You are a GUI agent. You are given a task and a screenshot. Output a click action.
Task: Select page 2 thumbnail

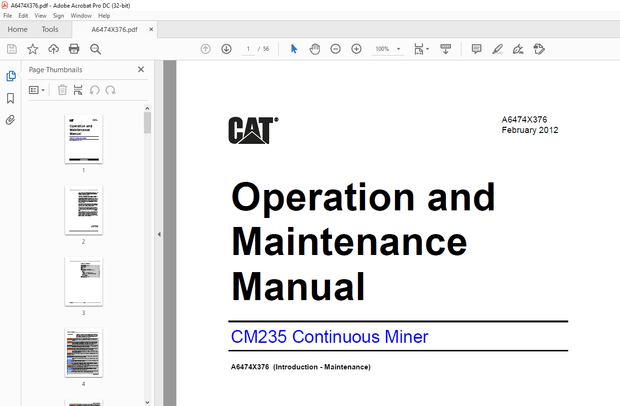tap(83, 210)
